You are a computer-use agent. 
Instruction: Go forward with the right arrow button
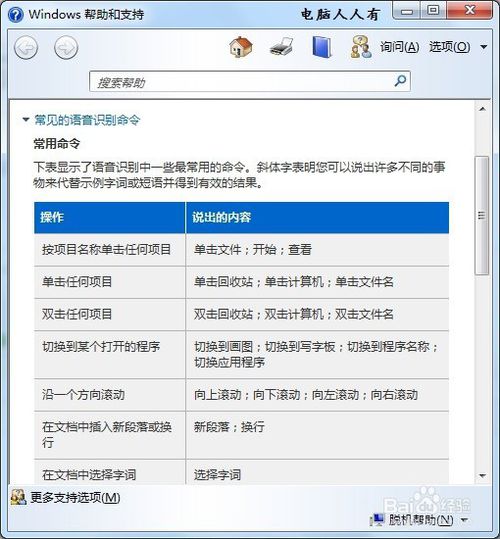[66, 47]
